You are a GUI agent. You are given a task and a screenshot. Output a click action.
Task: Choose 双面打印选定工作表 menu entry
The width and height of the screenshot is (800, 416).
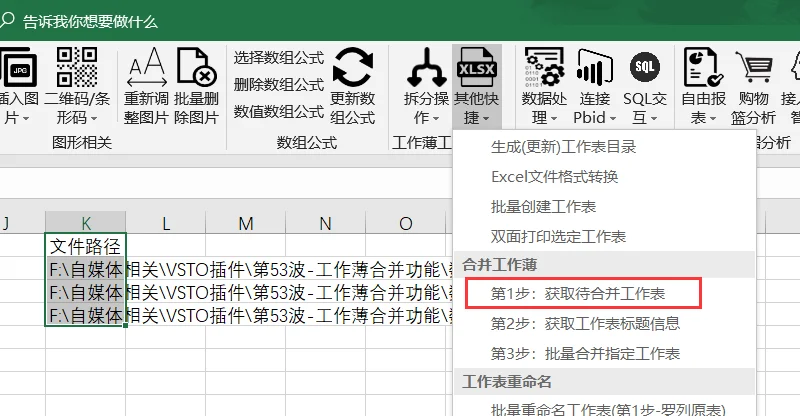[x=604, y=236]
